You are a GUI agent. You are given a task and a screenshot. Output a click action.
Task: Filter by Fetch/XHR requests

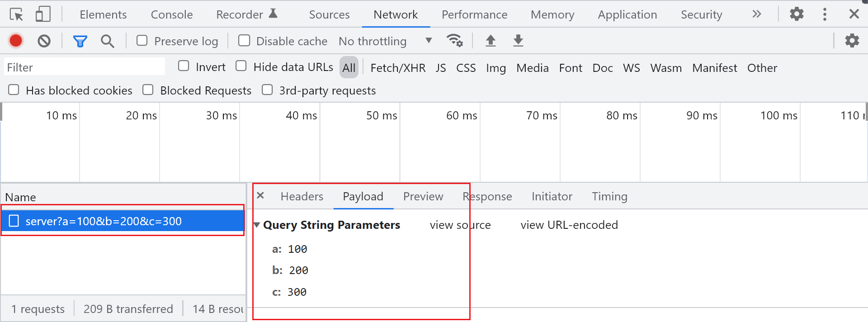398,68
